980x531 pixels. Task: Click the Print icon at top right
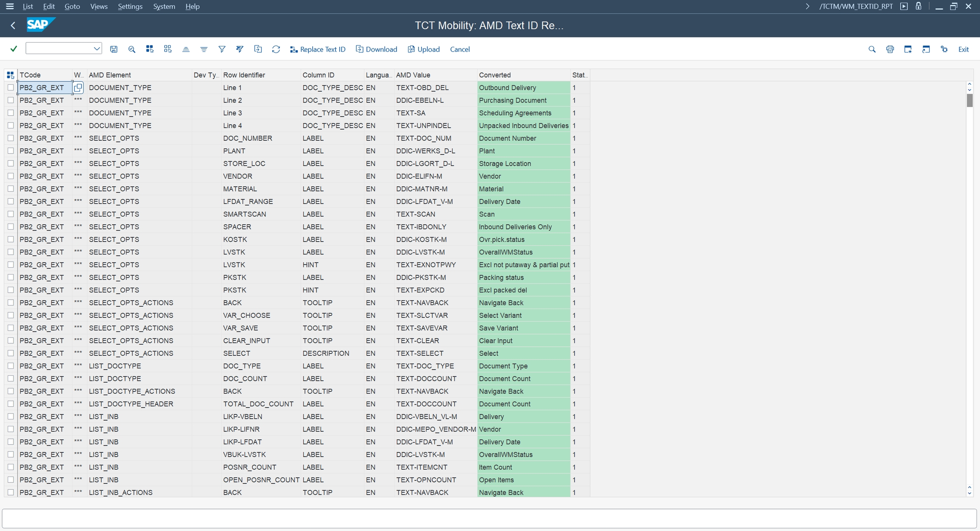(890, 49)
